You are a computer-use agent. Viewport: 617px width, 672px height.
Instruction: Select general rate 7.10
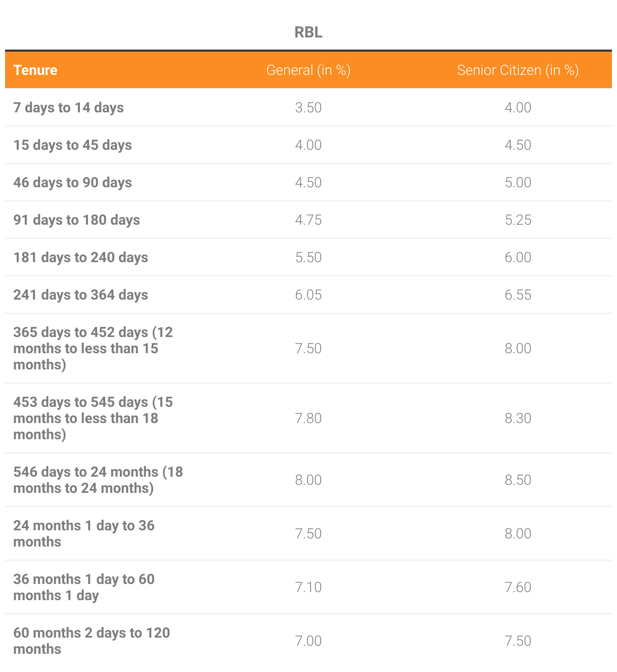308,587
